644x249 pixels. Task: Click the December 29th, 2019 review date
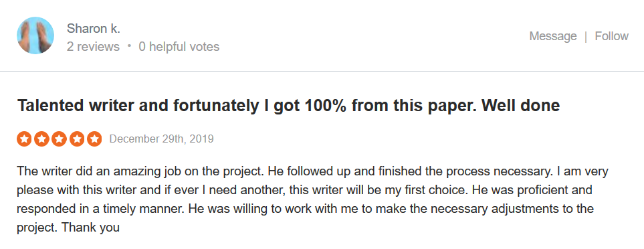point(161,139)
